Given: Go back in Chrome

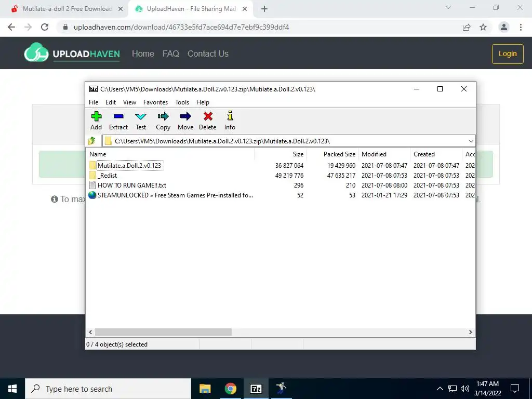Looking at the screenshot, I should (x=11, y=27).
